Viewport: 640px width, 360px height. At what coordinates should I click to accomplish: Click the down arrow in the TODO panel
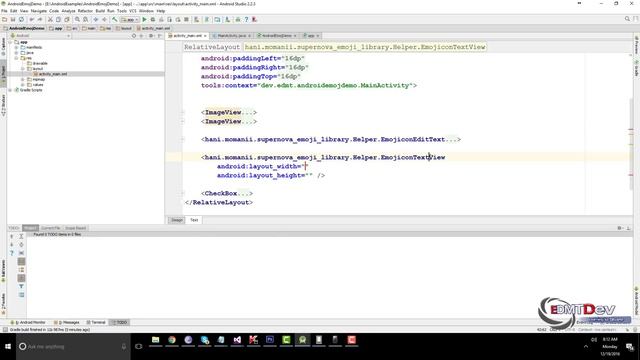(x=11, y=245)
